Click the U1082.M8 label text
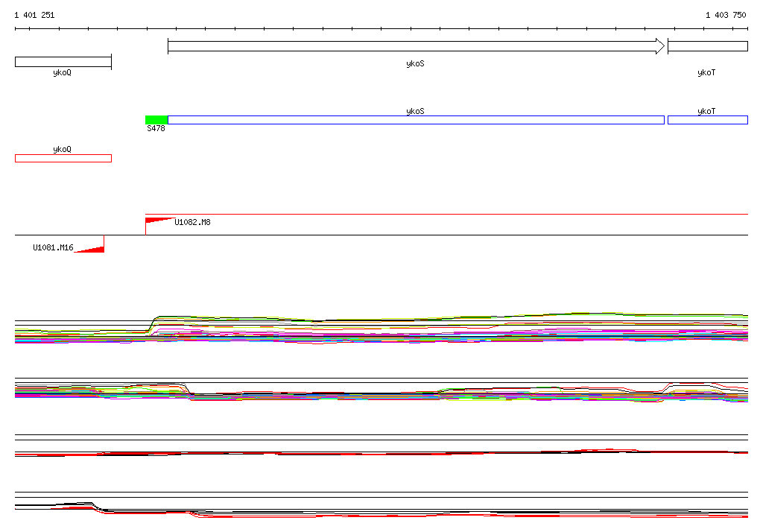The image size is (763, 532). [193, 222]
